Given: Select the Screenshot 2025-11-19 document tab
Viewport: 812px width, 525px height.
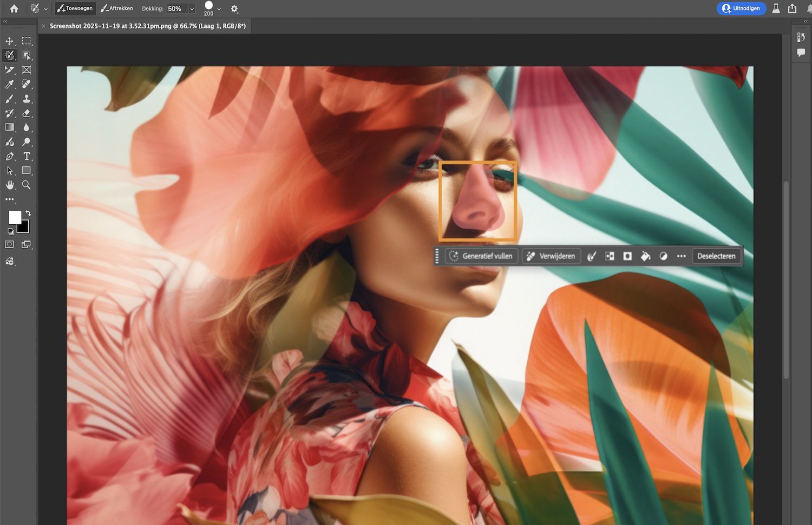Looking at the screenshot, I should tap(147, 26).
